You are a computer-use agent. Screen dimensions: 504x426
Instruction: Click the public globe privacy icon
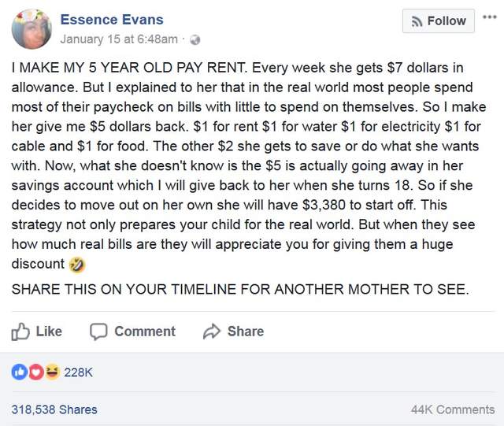click(x=196, y=39)
